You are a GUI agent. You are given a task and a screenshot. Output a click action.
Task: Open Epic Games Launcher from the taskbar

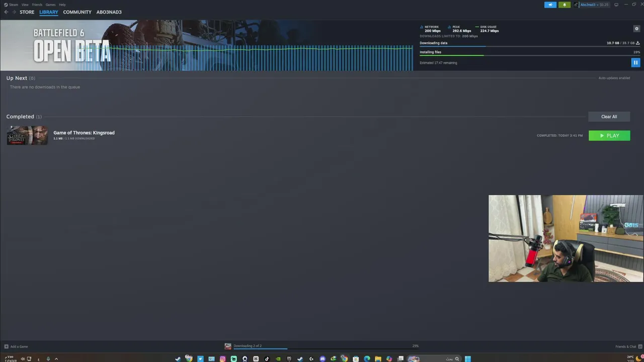[289, 358]
